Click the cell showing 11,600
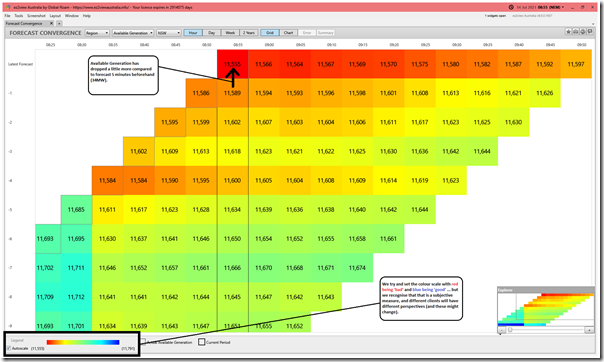The image size is (604, 362). click(232, 180)
